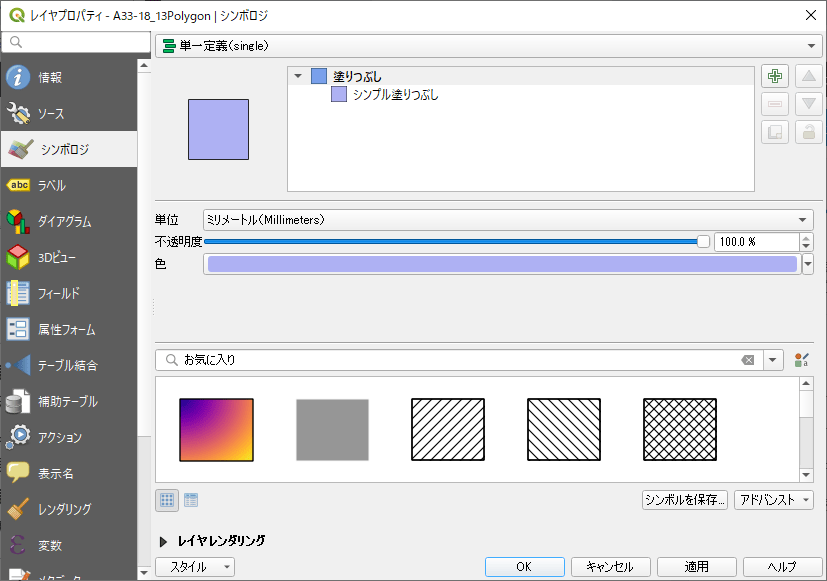Viewport: 827px width, 581px height.
Task: Select the solid gray fill symbol
Action: pyautogui.click(x=332, y=430)
